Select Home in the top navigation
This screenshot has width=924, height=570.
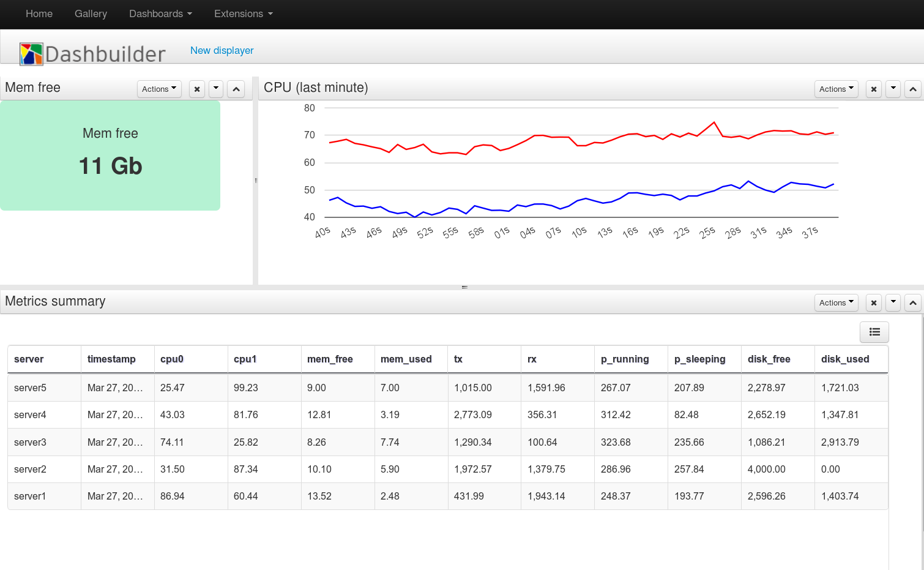click(x=39, y=13)
